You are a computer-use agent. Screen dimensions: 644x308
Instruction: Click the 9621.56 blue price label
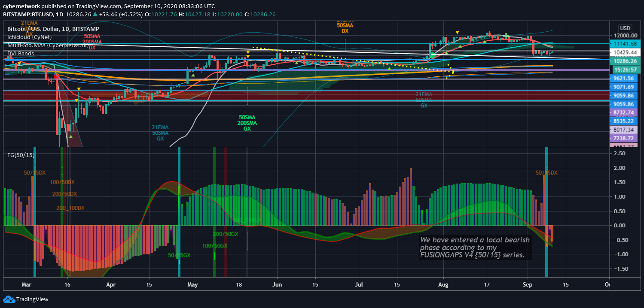click(x=625, y=78)
